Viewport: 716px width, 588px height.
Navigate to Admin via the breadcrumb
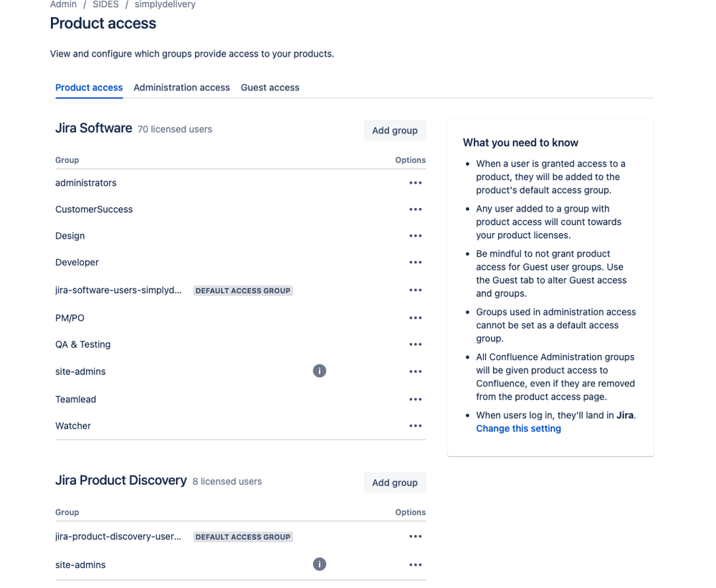point(62,5)
